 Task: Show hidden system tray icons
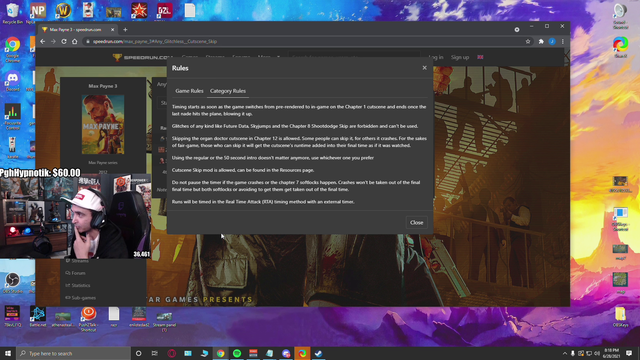coord(565,353)
